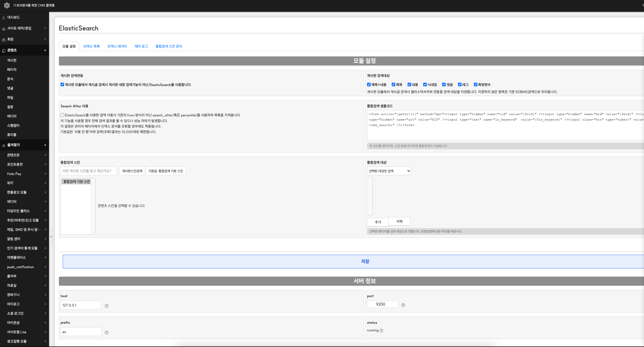Viewport: 644px width, 347px height.
Task: Switch to the 인덱스 데이터 tab
Action: [117, 46]
